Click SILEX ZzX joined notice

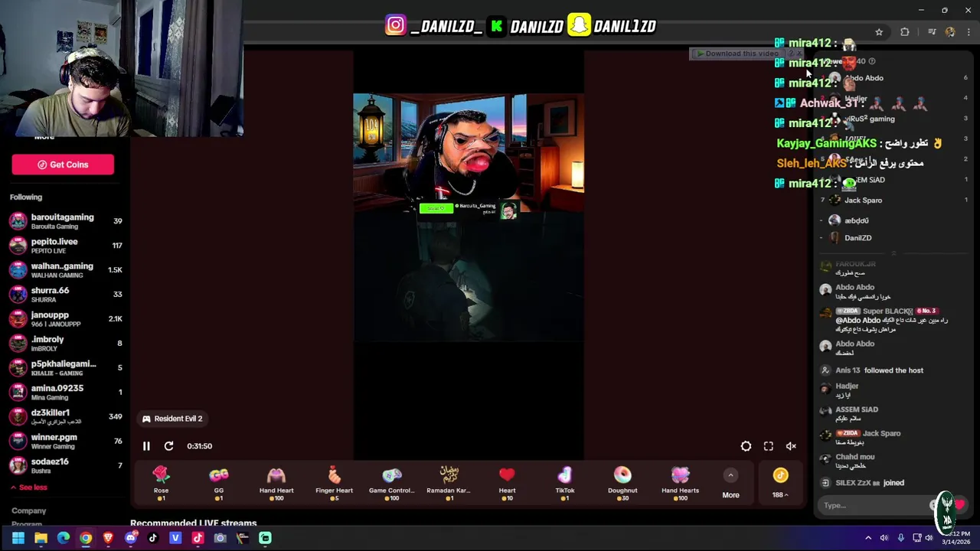tap(863, 483)
